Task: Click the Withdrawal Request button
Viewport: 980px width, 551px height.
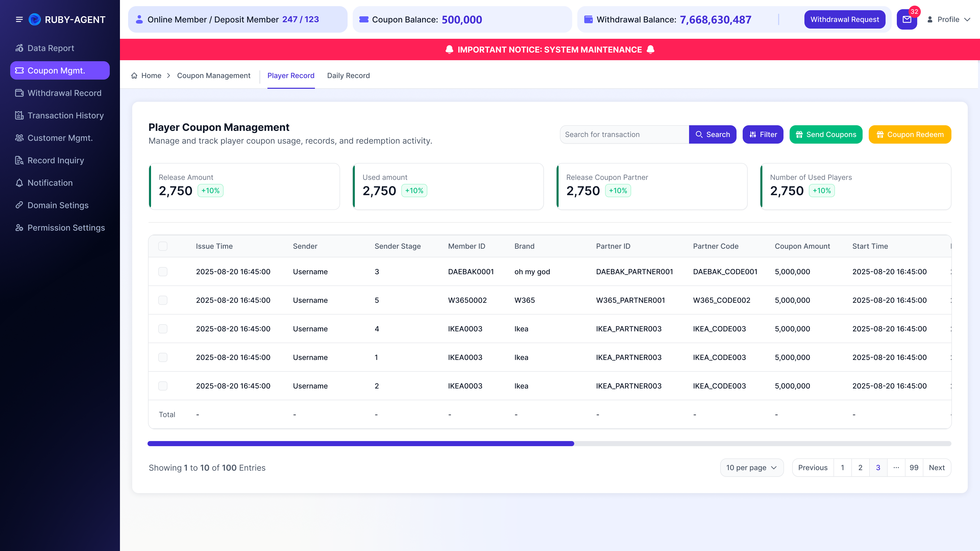Action: click(844, 19)
